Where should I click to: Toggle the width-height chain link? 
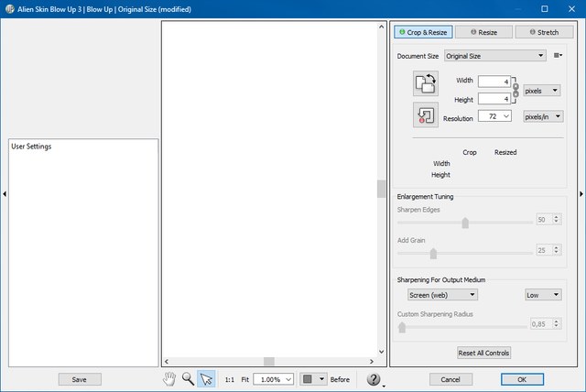coord(515,90)
